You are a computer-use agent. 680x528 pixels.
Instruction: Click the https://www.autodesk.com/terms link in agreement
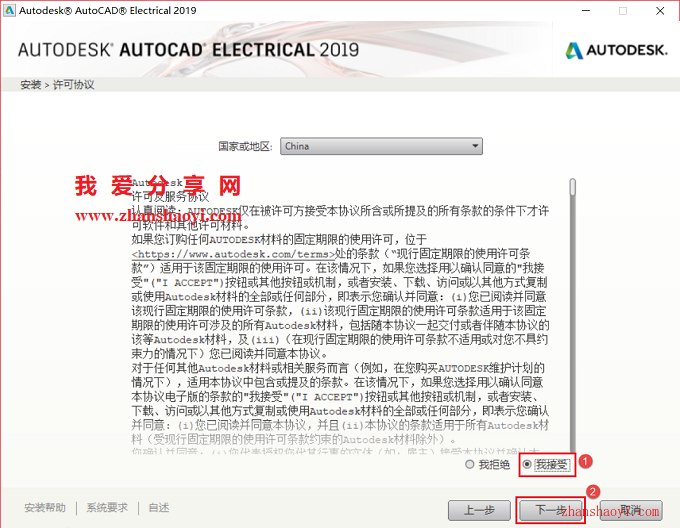coord(233,254)
